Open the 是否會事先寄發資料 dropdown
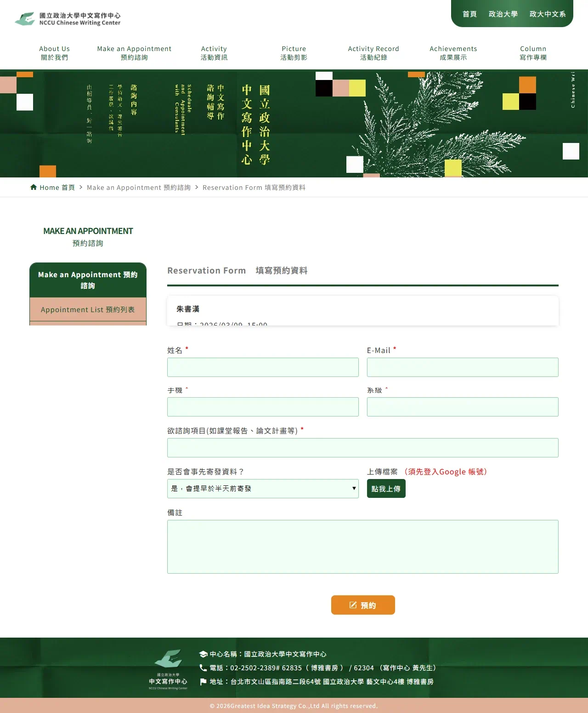This screenshot has height=713, width=588. pos(263,488)
